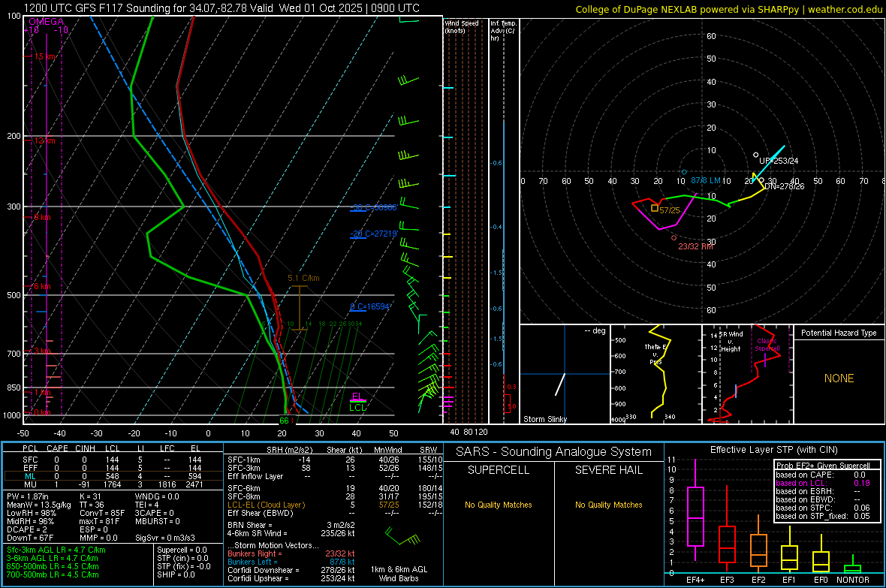This screenshot has width=886, height=588.
Task: Select the 5.1 C/km lapse rate label
Action: click(303, 278)
